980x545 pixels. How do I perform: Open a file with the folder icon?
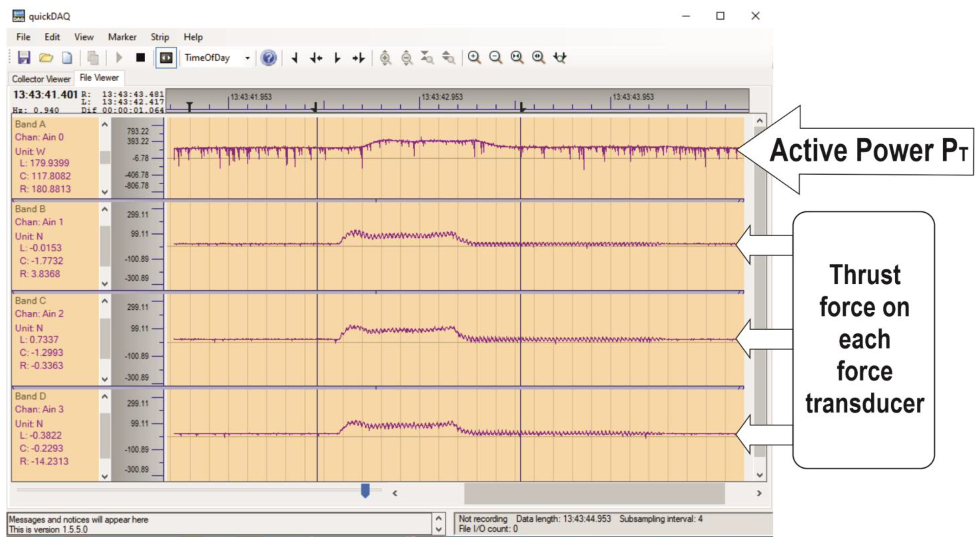pyautogui.click(x=46, y=58)
